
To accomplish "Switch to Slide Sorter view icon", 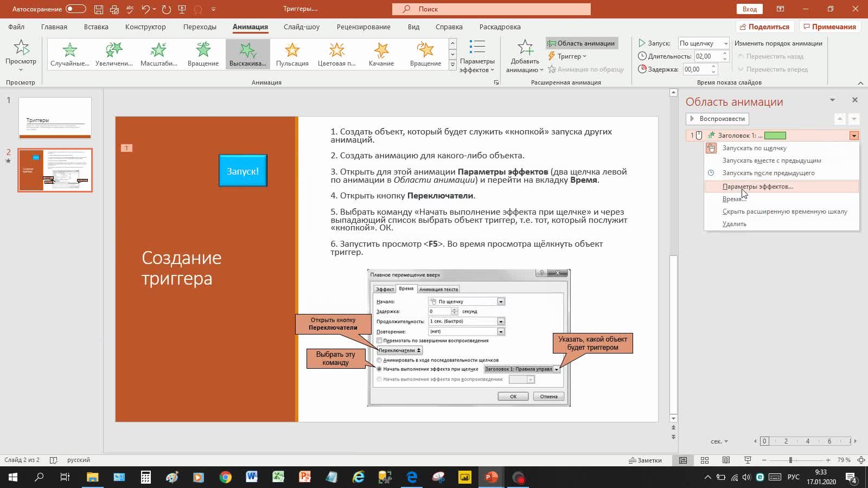I will [704, 460].
